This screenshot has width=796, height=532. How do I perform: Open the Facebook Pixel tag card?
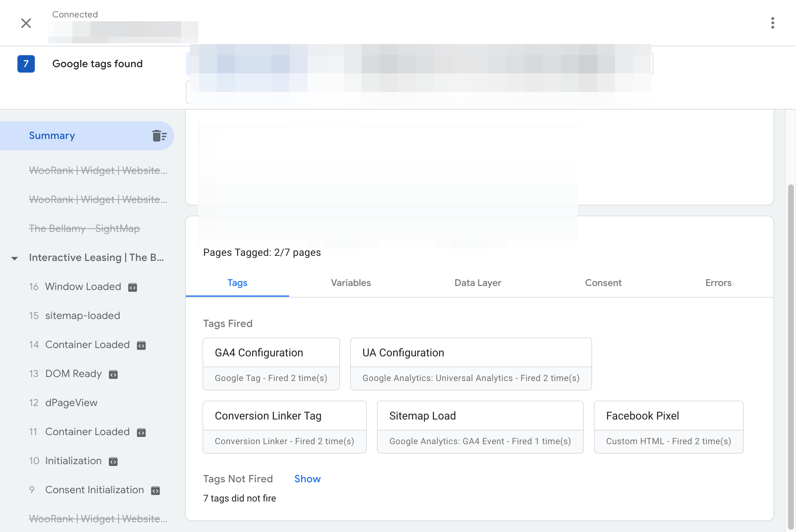point(669,427)
